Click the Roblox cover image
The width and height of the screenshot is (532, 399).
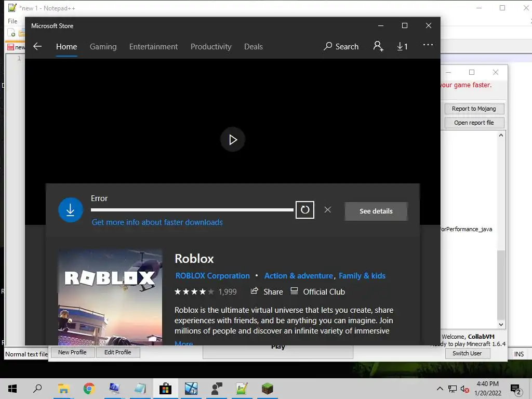tap(110, 298)
